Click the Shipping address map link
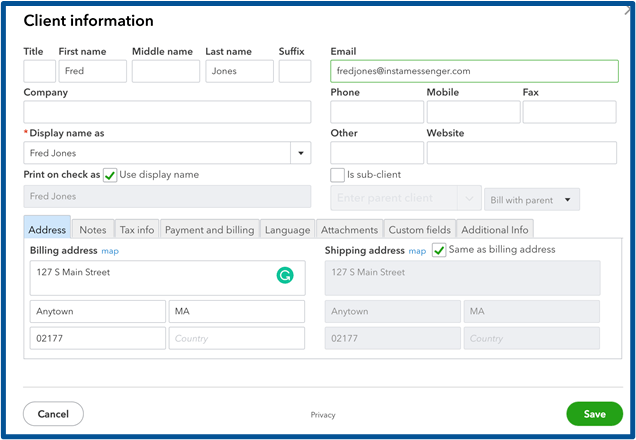The width and height of the screenshot is (636, 440). pos(417,251)
